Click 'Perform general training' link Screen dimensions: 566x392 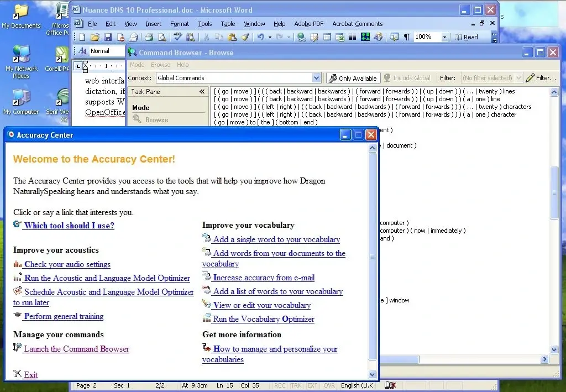64,316
